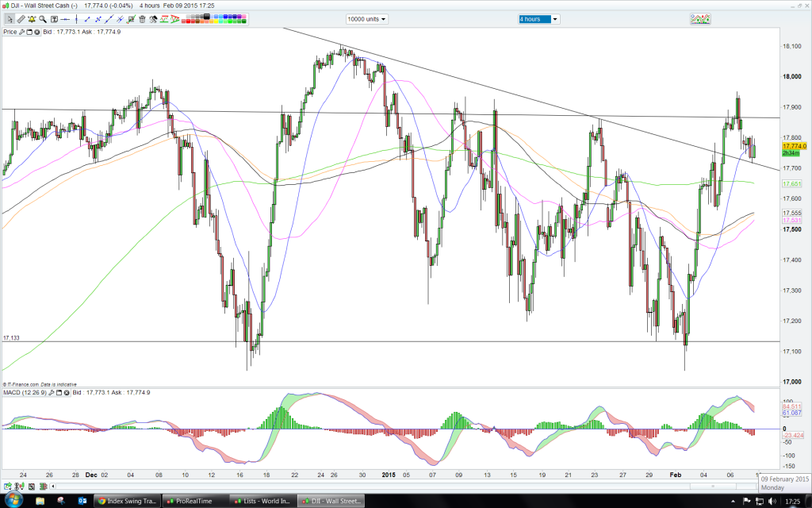Click the MACD (12 26 9) label
The height and width of the screenshot is (508, 812).
coord(25,393)
